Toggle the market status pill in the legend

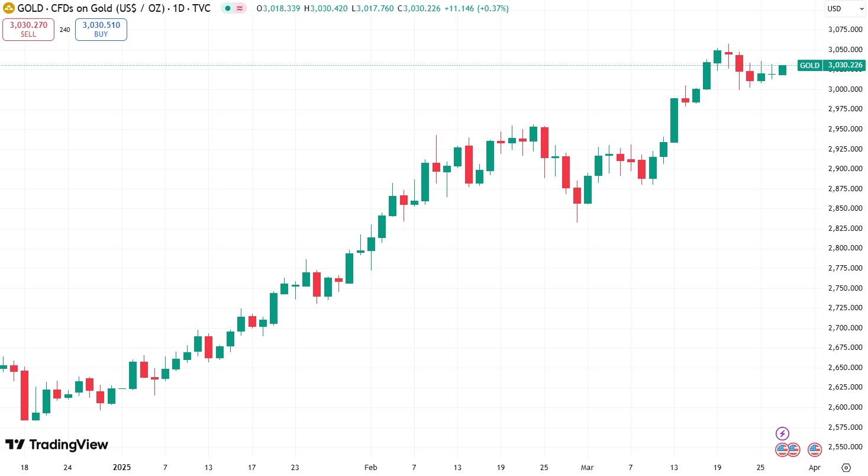click(233, 8)
